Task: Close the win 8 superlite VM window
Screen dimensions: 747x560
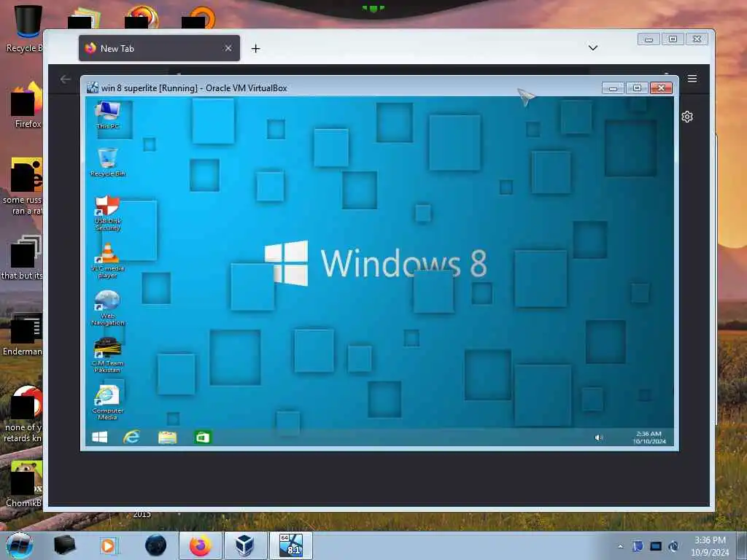Action: coord(661,88)
